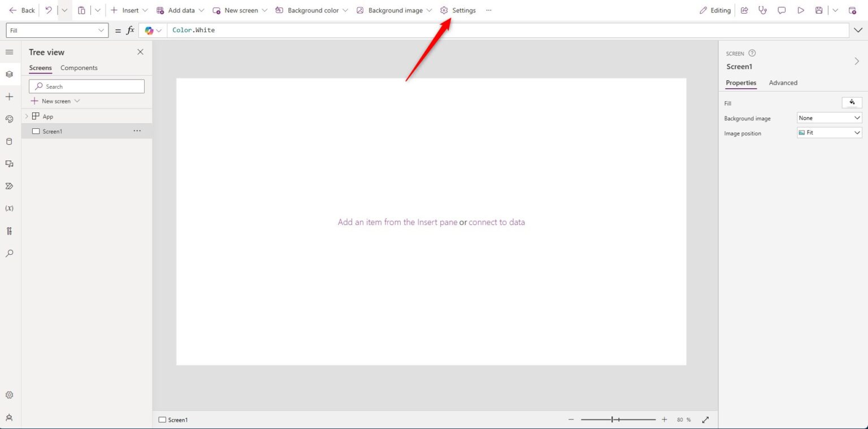Click the Share icon in top bar
Viewport: 868px width, 429px height.
coord(744,10)
